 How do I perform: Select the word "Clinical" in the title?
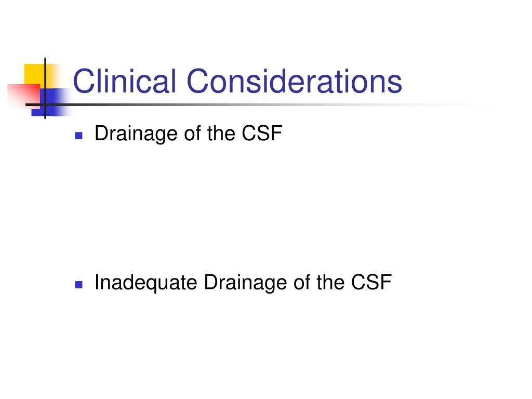[x=125, y=81]
